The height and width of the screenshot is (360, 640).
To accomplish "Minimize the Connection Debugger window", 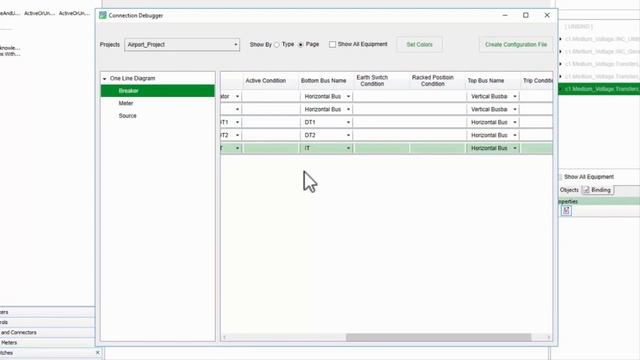I will pyautogui.click(x=505, y=15).
